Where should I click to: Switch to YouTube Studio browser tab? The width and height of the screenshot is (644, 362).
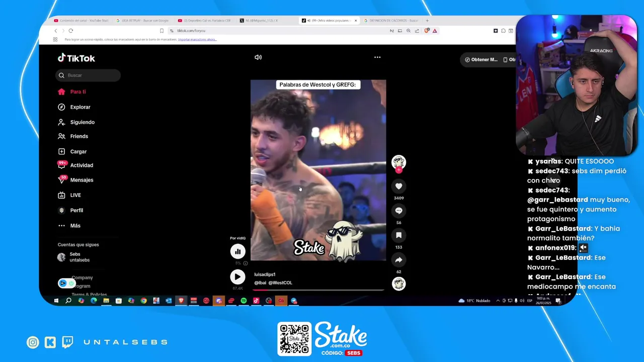[x=82, y=21]
